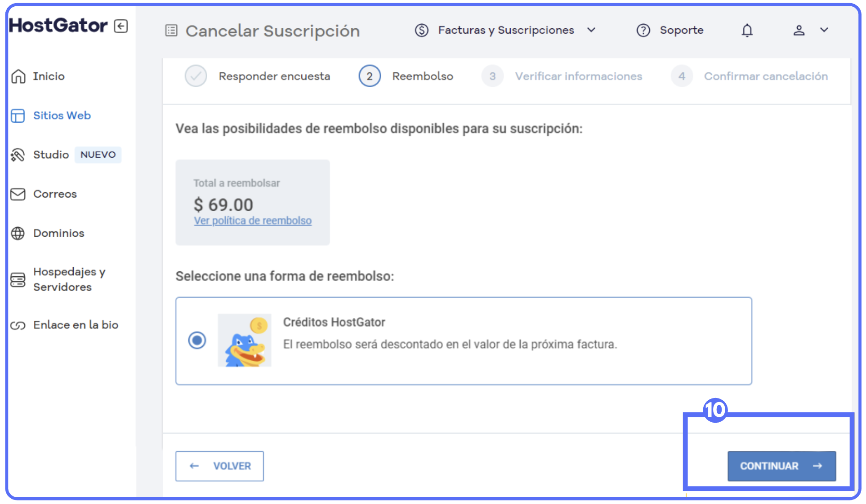Screen dimensions: 866x504
Task: Click the Responder encuesta completed step
Action: [x=274, y=76]
